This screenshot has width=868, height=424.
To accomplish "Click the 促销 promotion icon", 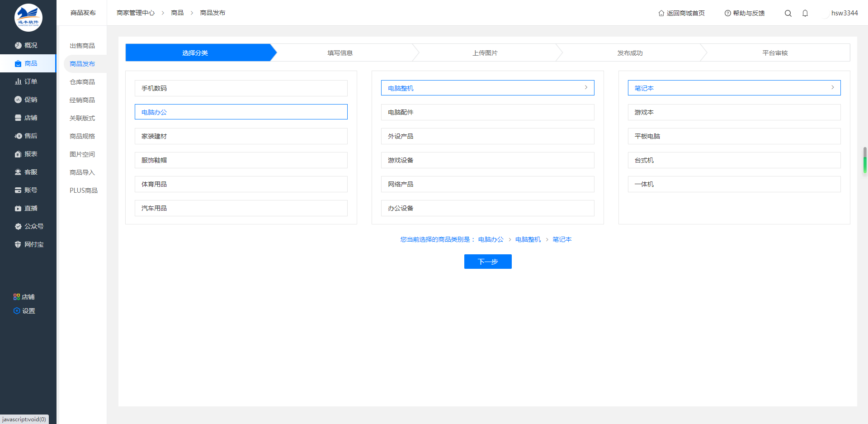I will click(18, 100).
